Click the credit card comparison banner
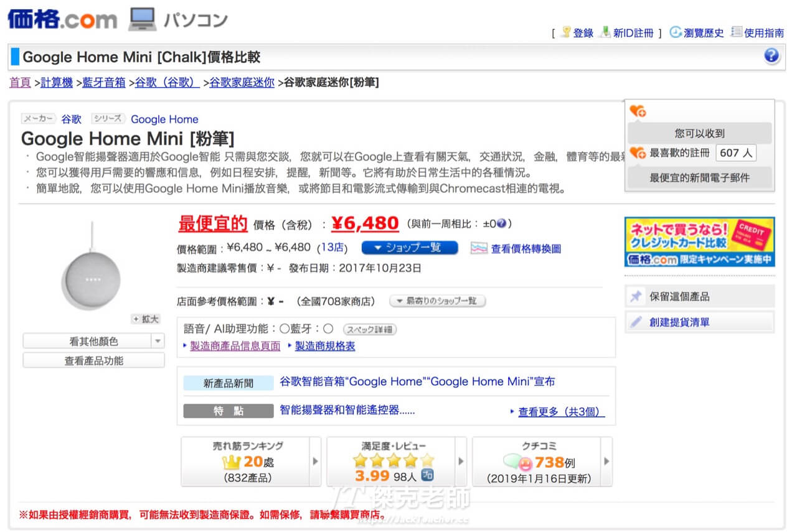Screen dimensions: 797x532 click(x=700, y=241)
